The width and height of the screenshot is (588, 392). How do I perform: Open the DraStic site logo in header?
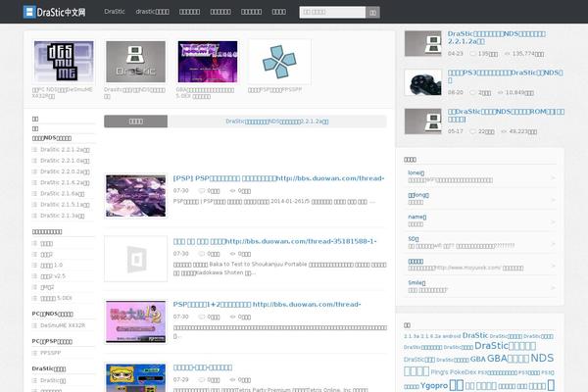pos(54,12)
